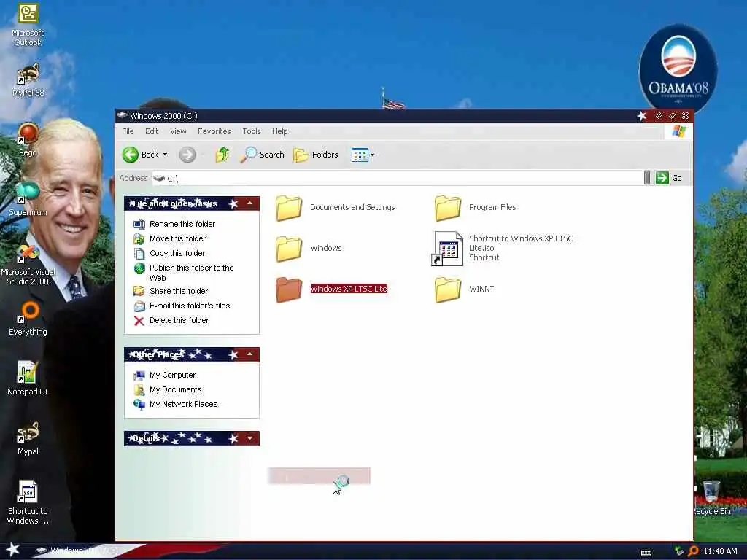Select the Windows XP LTSC Lite folder
Screen dimensions: 747x560
tap(332, 289)
